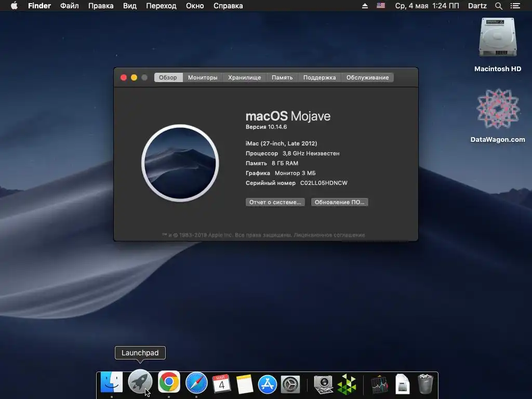Click the date and time in menu bar
532x399 pixels.
[x=427, y=6]
